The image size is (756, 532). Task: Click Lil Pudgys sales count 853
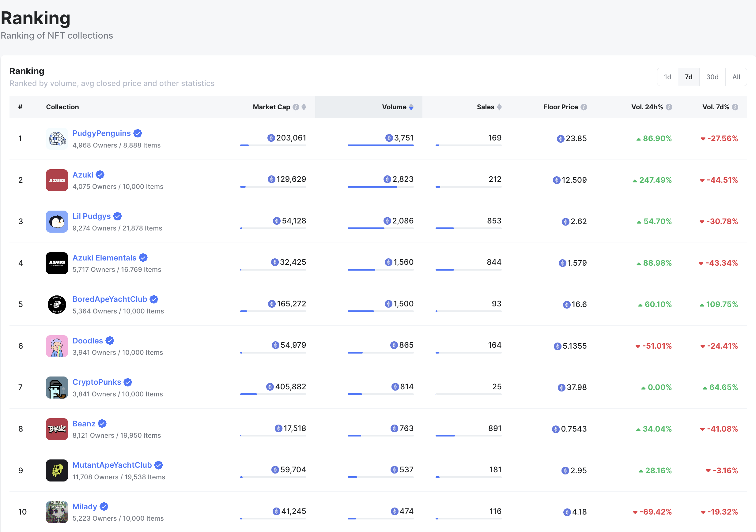click(x=494, y=221)
